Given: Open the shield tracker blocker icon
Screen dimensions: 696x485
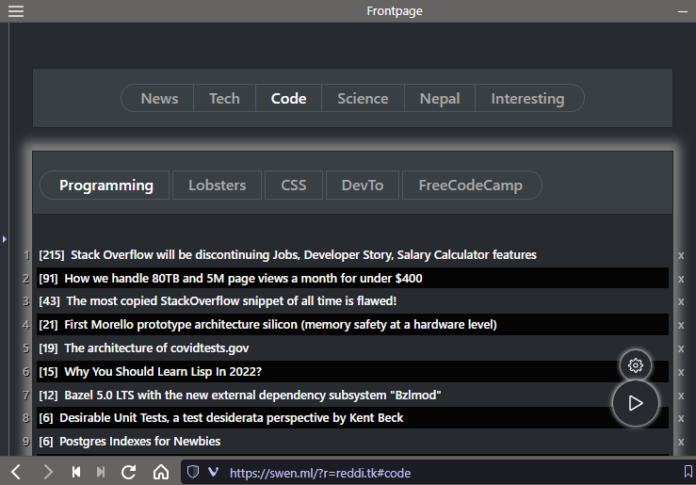Looking at the screenshot, I should coord(193,472).
